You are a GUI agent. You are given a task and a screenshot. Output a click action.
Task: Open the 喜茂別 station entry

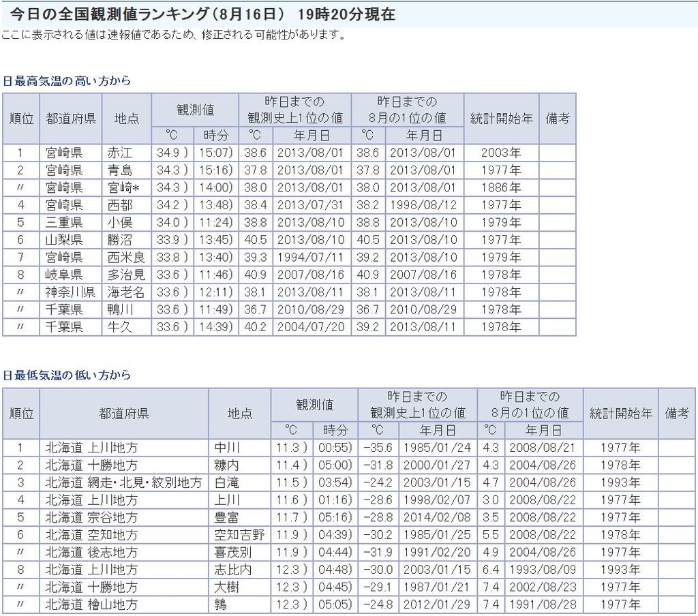[232, 553]
